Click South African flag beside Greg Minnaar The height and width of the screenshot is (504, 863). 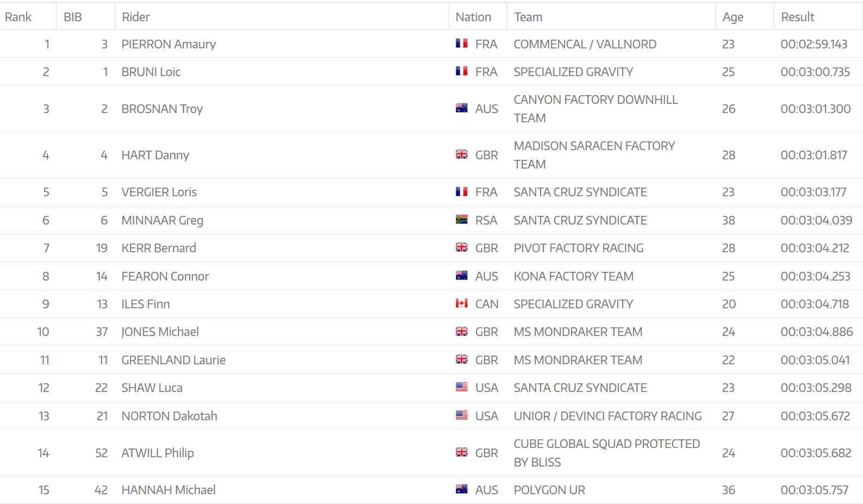coord(462,220)
